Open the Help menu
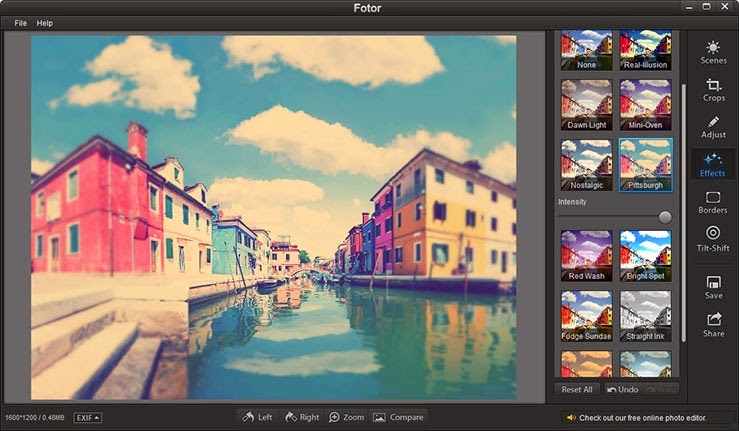This screenshot has height=431, width=739. tap(45, 23)
